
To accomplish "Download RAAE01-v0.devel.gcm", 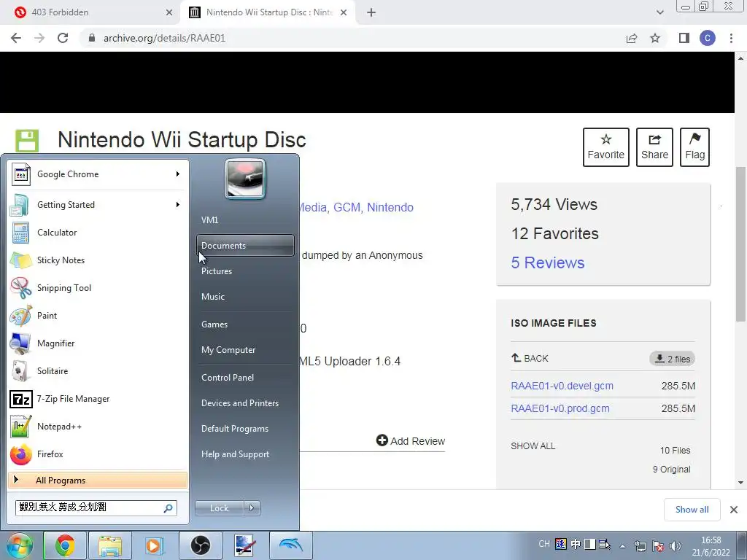I will (x=562, y=386).
